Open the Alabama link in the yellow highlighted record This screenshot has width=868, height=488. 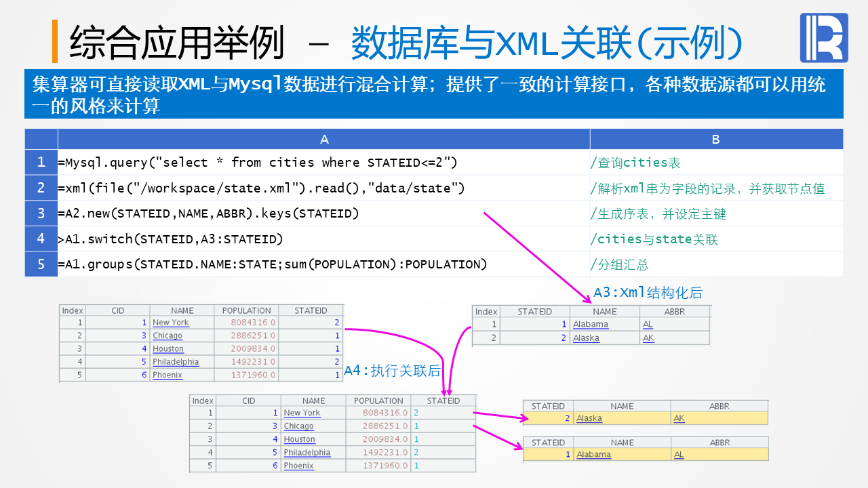tap(594, 455)
